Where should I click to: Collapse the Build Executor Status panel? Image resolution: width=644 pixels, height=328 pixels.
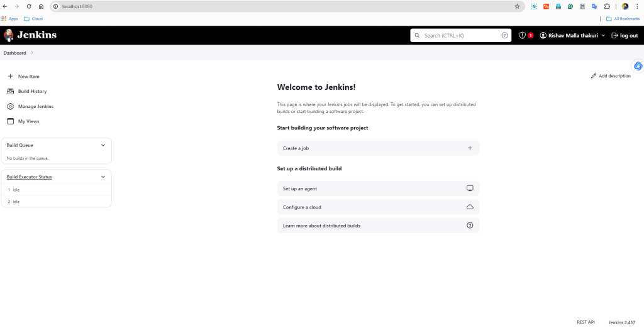[x=103, y=177]
